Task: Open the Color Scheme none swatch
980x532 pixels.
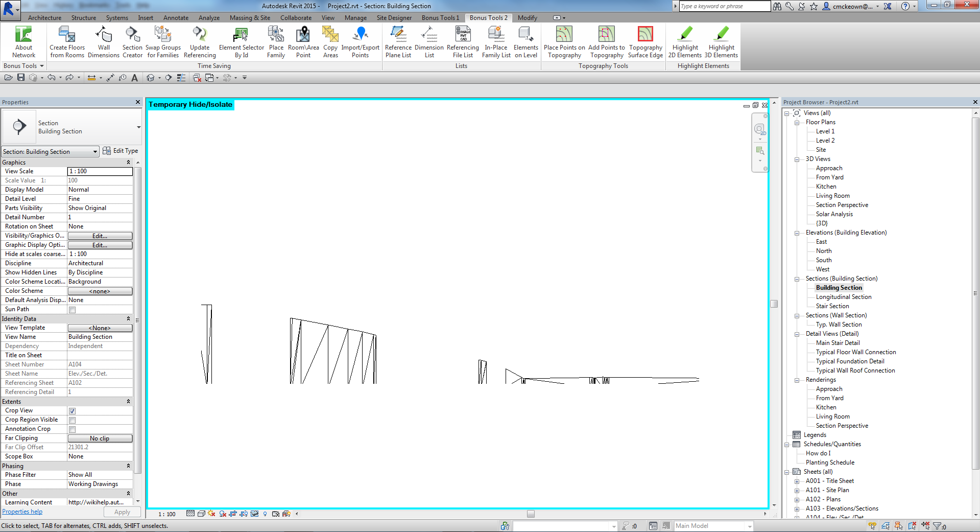Action: (100, 291)
